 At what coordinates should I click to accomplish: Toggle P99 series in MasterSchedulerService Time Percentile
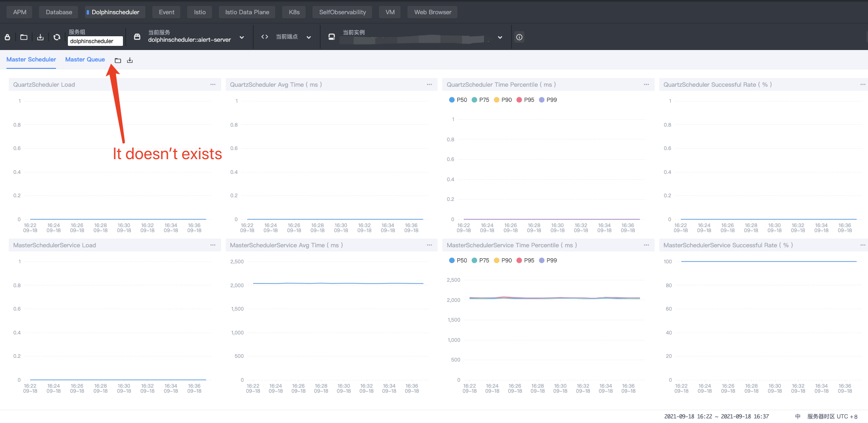548,260
